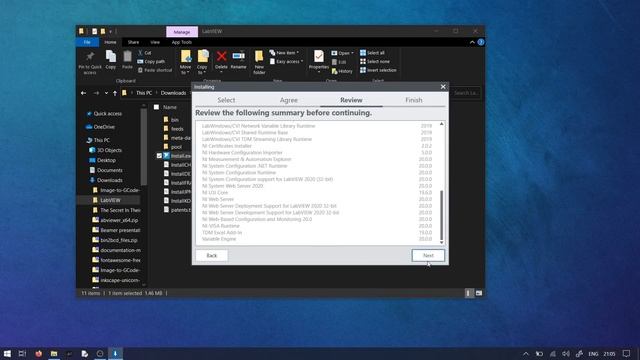Click the Paste clipboard icon
640x360 pixels.
(x=127, y=60)
